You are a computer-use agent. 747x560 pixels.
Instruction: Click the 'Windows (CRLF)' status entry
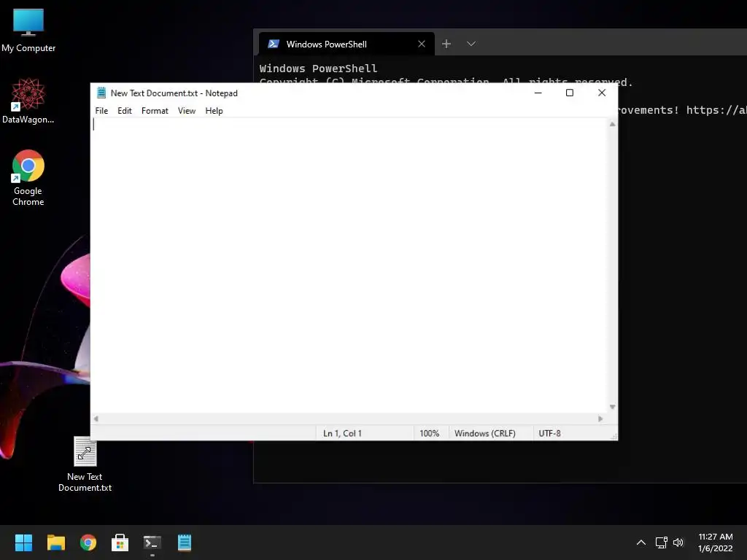click(x=485, y=433)
